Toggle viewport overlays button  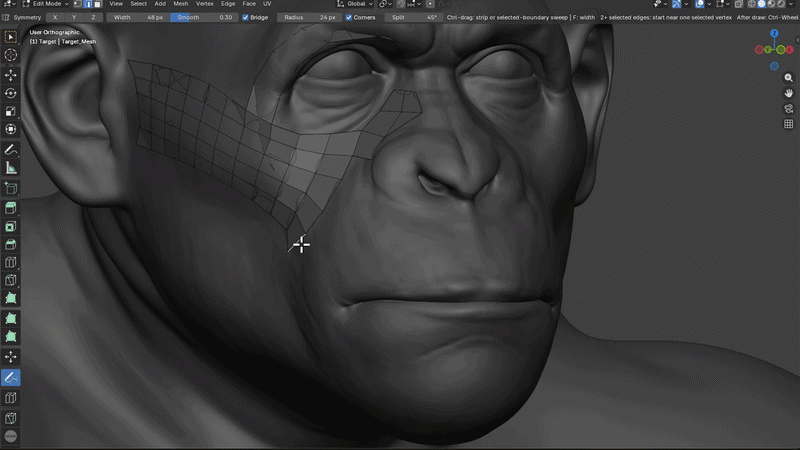click(x=699, y=4)
